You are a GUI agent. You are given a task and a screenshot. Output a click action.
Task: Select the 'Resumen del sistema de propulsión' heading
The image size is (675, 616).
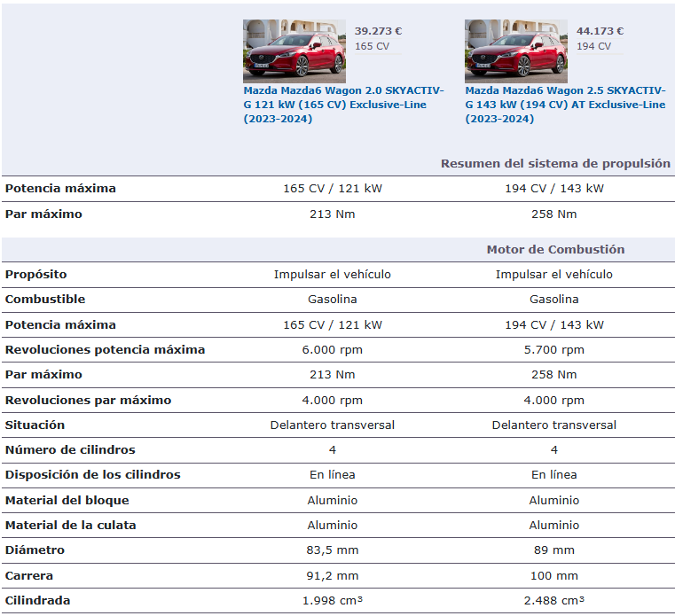coord(555,163)
